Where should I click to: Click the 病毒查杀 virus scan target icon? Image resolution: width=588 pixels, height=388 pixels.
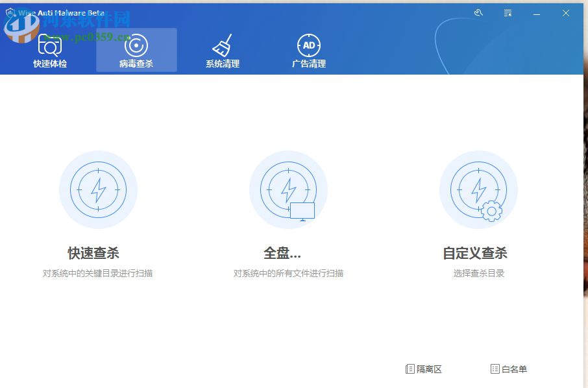point(136,44)
